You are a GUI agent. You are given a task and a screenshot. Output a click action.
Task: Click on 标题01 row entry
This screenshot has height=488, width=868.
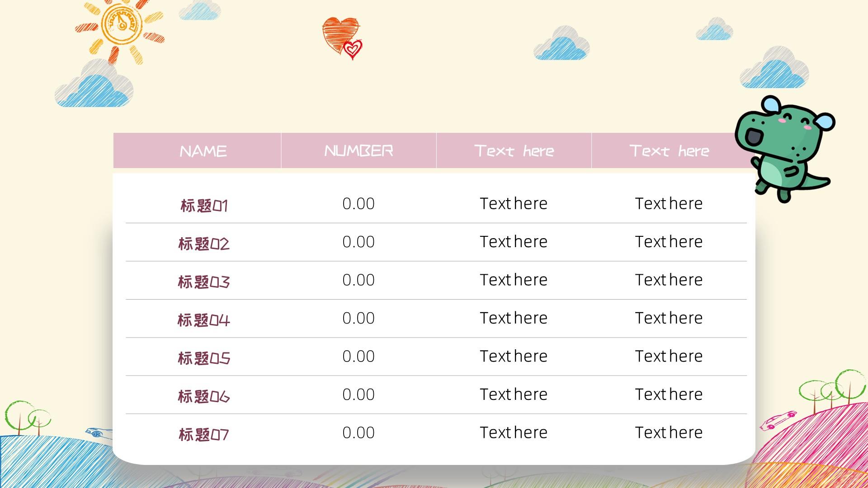[203, 204]
